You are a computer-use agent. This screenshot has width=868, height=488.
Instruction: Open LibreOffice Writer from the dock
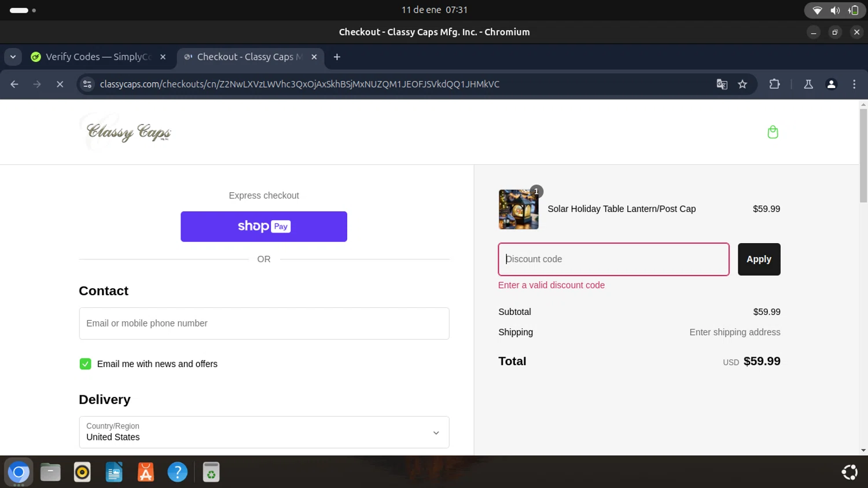tap(114, 472)
